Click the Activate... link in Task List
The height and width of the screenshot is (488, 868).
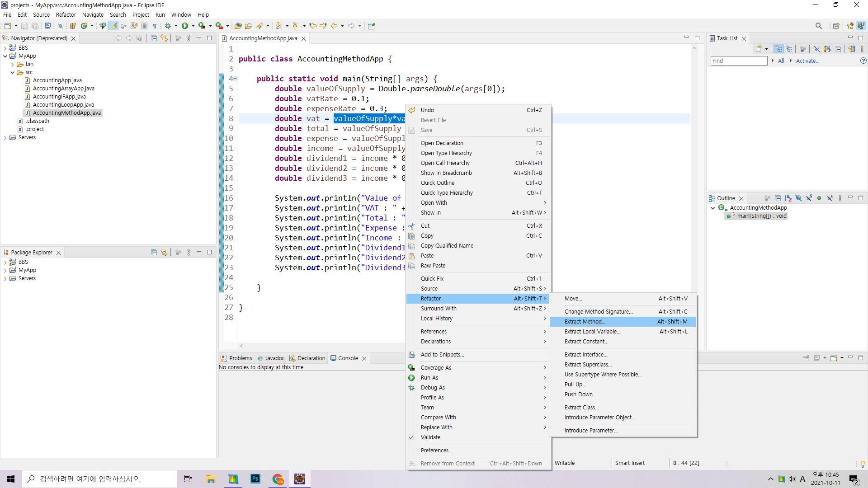[x=807, y=61]
